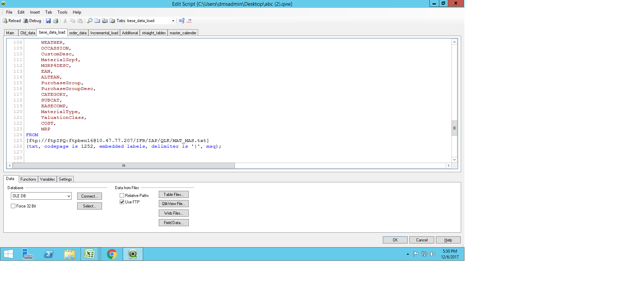Uncheck the Use FTP checkbox
644x290 pixels.
122,202
